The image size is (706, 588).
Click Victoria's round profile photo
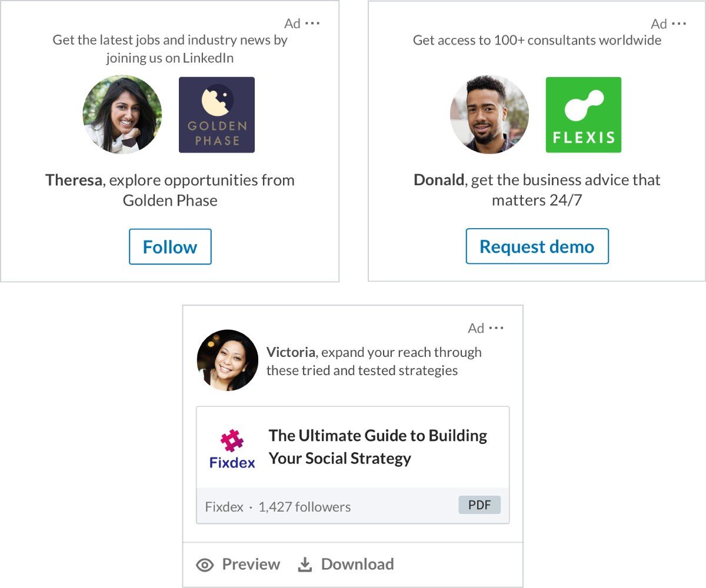[227, 360]
